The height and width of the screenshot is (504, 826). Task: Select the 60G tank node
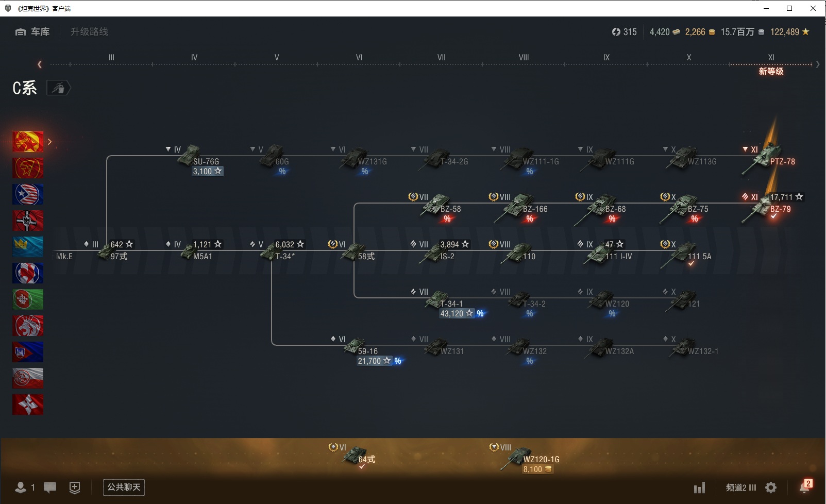270,160
